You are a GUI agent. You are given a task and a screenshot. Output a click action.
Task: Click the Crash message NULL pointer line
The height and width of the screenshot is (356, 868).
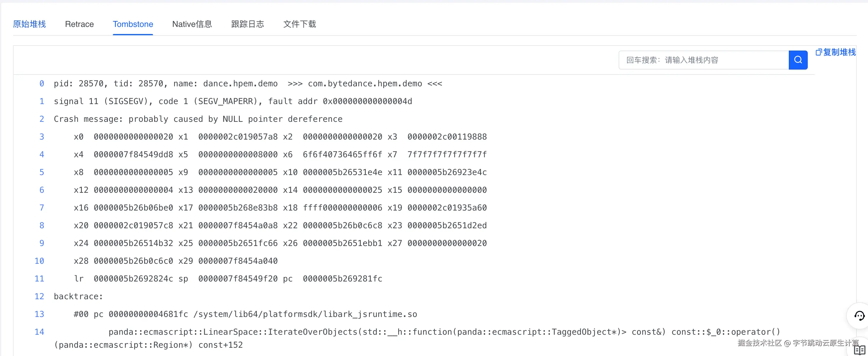pyautogui.click(x=198, y=119)
